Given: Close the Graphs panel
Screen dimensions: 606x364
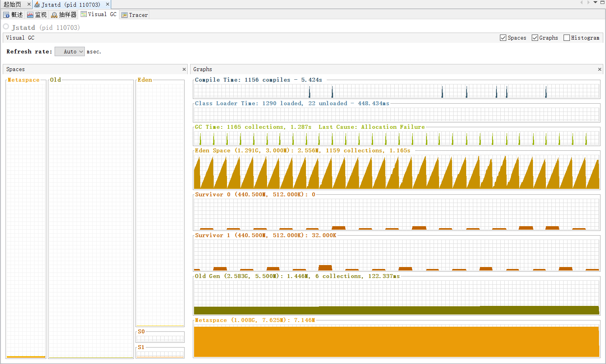Looking at the screenshot, I should pos(599,69).
